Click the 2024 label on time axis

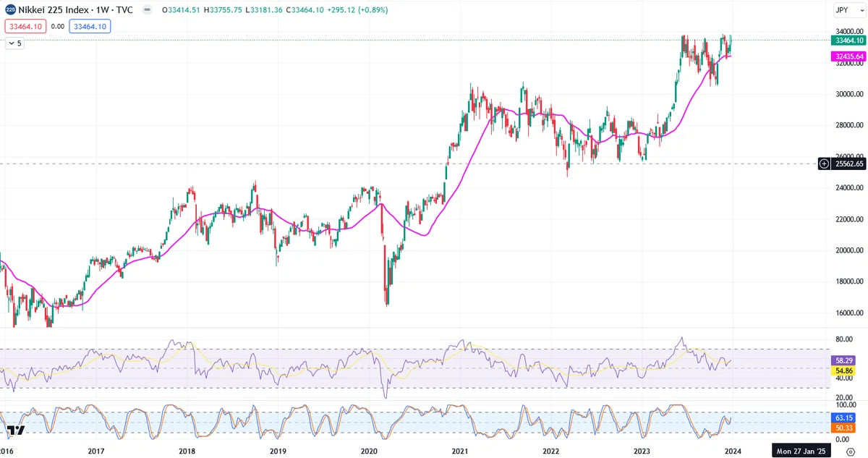click(732, 451)
